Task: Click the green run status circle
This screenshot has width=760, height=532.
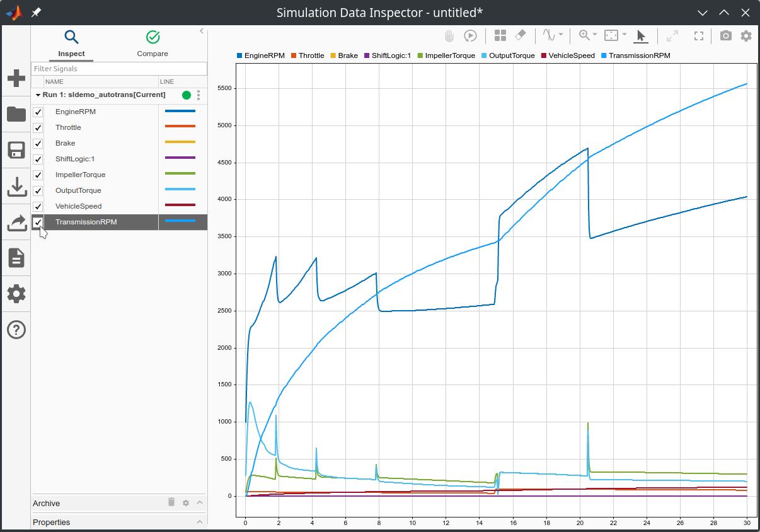Action: tap(187, 95)
